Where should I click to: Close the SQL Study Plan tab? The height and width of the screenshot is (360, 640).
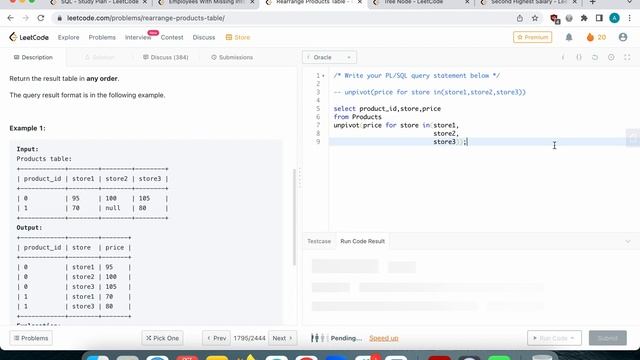click(x=144, y=2)
